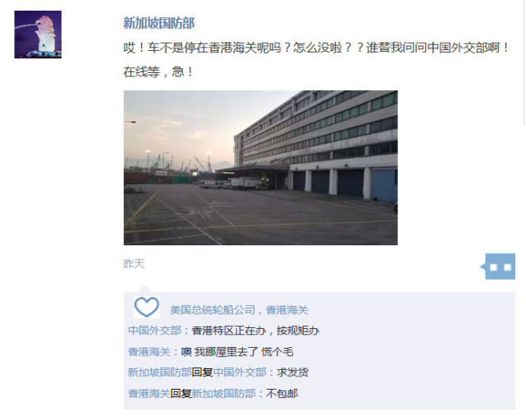This screenshot has width=526, height=420.
Task: Click the post text starting with 哎！车不是停在
Action: (x=316, y=48)
